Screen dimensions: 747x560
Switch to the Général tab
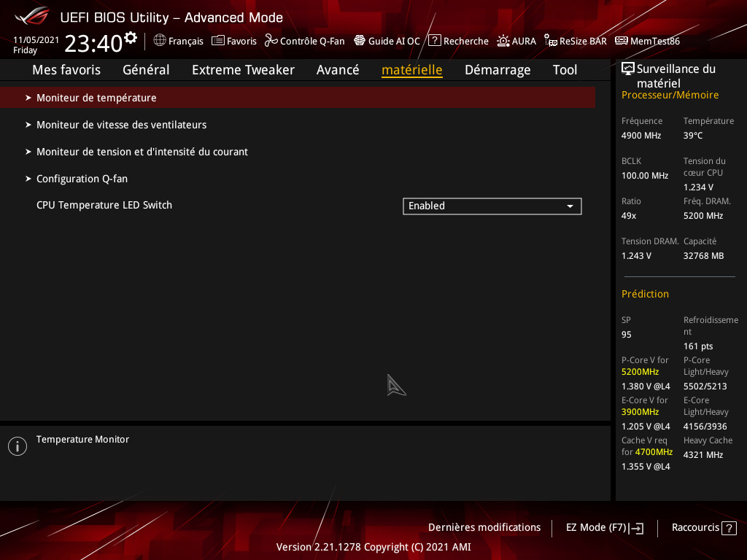click(146, 70)
